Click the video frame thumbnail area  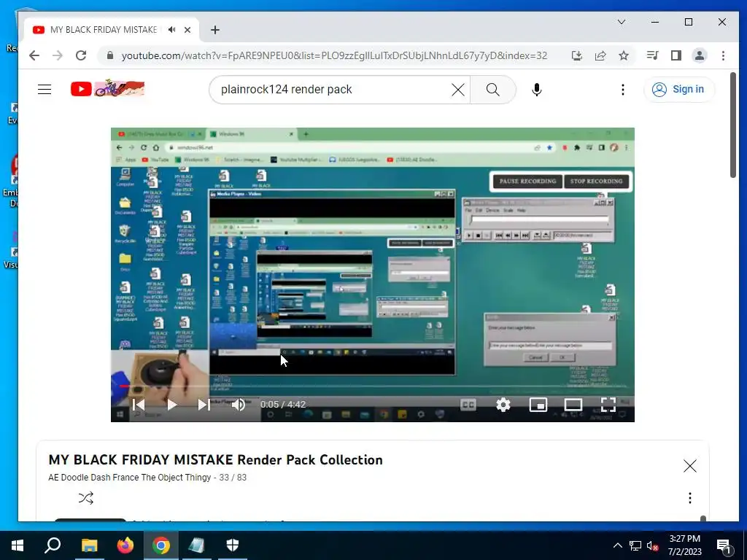tap(373, 275)
